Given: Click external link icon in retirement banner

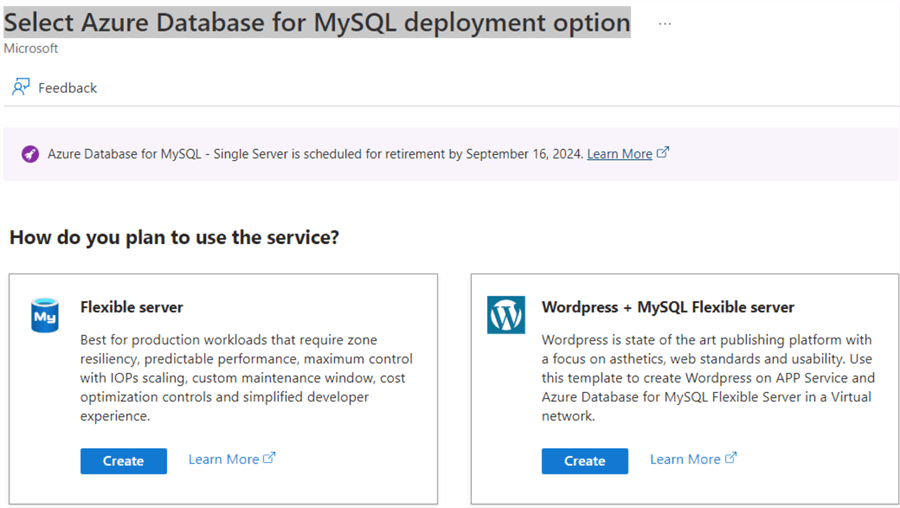Looking at the screenshot, I should tap(663, 153).
